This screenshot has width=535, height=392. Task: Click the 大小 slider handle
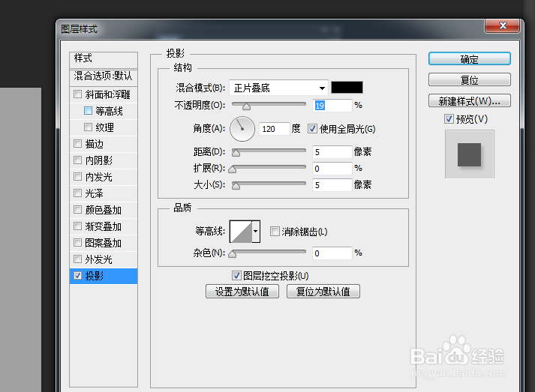click(236, 186)
